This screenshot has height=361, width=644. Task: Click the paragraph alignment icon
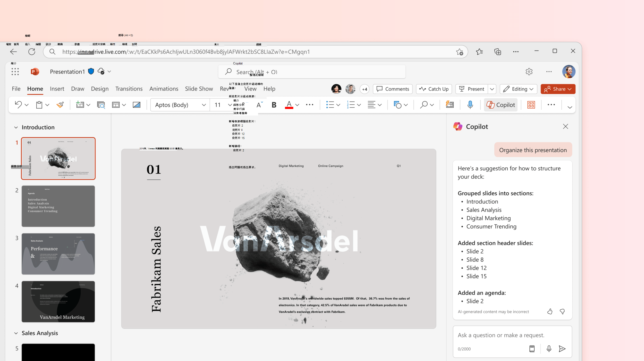(371, 105)
